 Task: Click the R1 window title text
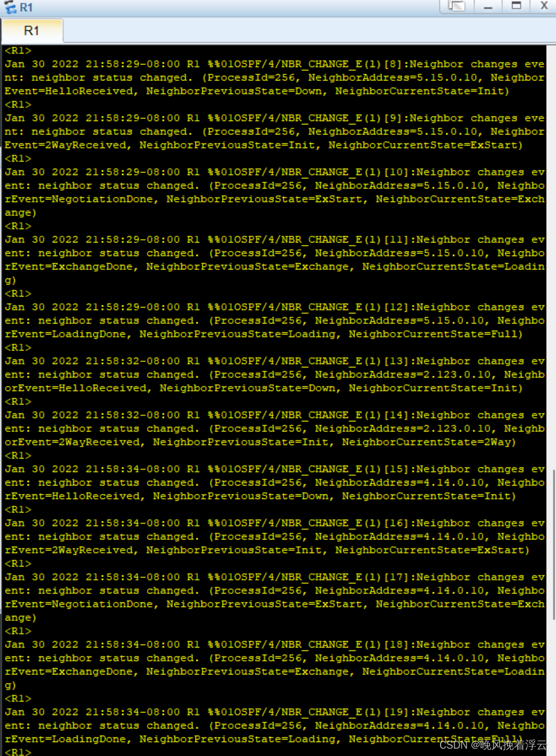tap(26, 7)
